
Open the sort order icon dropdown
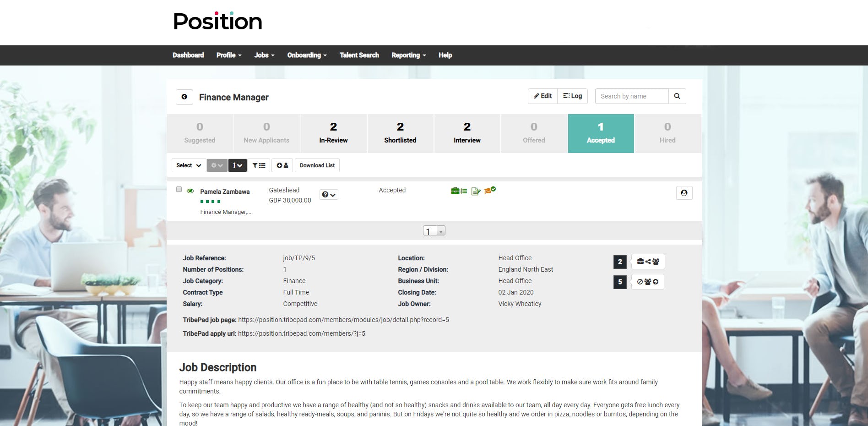[237, 165]
